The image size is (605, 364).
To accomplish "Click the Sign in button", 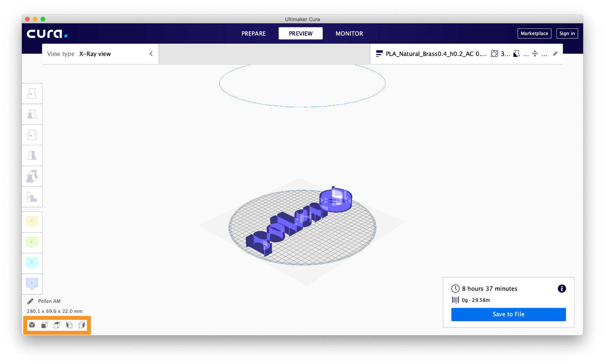I will 567,33.
